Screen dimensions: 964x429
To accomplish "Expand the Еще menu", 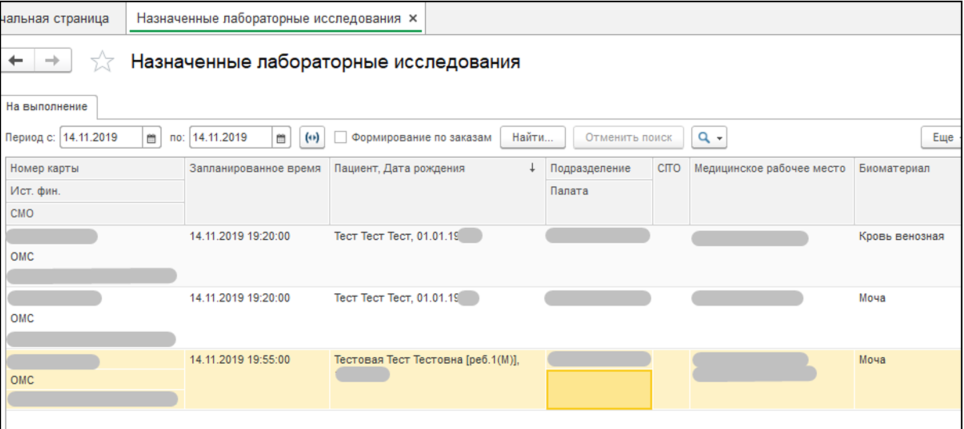I will click(x=940, y=137).
